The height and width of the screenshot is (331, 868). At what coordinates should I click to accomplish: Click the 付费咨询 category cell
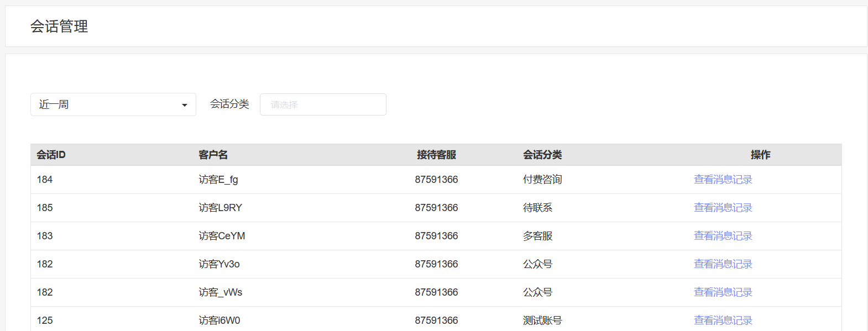(x=542, y=180)
